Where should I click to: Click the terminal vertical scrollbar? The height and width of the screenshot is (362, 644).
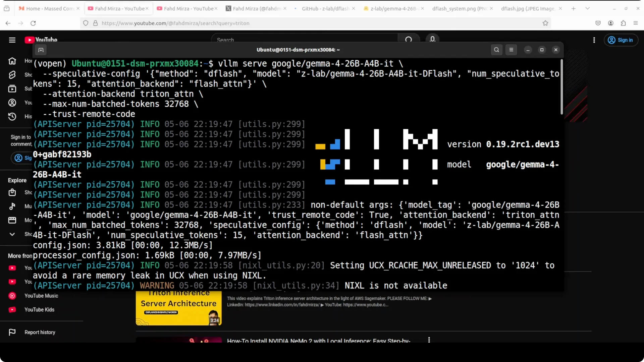click(561, 87)
